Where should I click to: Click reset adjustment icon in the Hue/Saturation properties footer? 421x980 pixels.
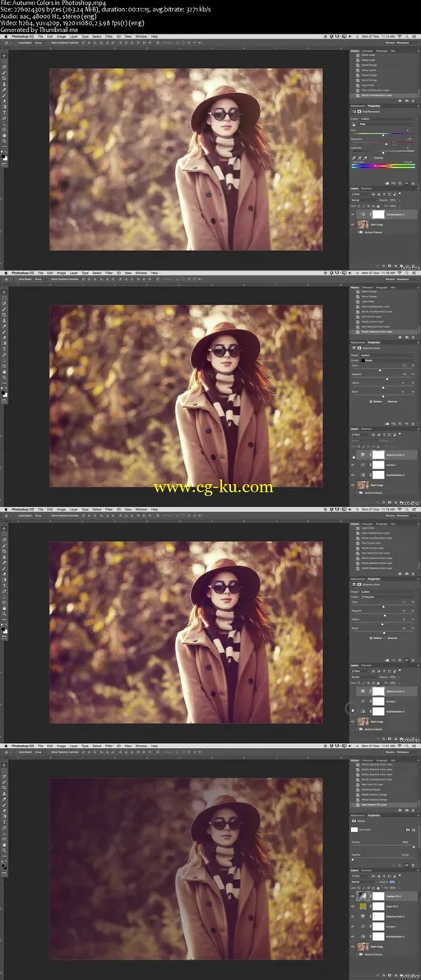[400, 183]
